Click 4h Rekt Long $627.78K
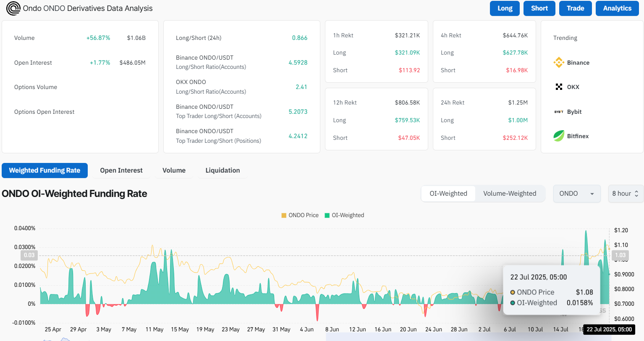The height and width of the screenshot is (341, 644). pyautogui.click(x=515, y=52)
